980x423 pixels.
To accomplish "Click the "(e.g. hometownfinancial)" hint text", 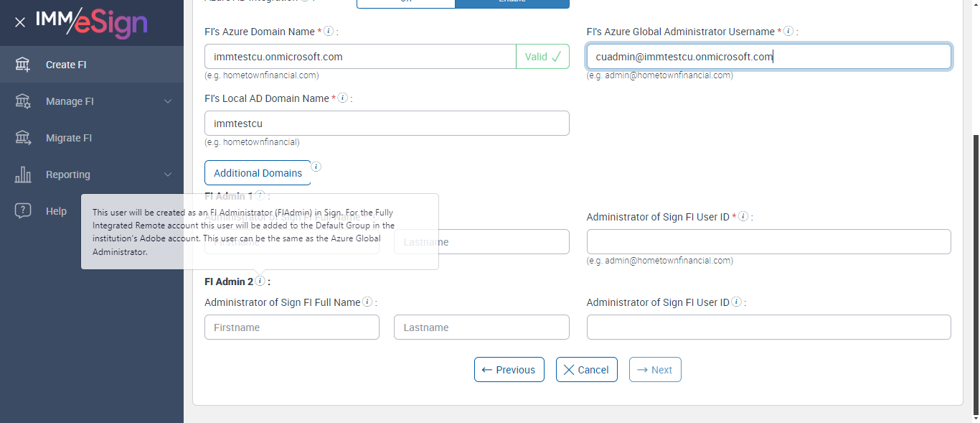I will (252, 141).
